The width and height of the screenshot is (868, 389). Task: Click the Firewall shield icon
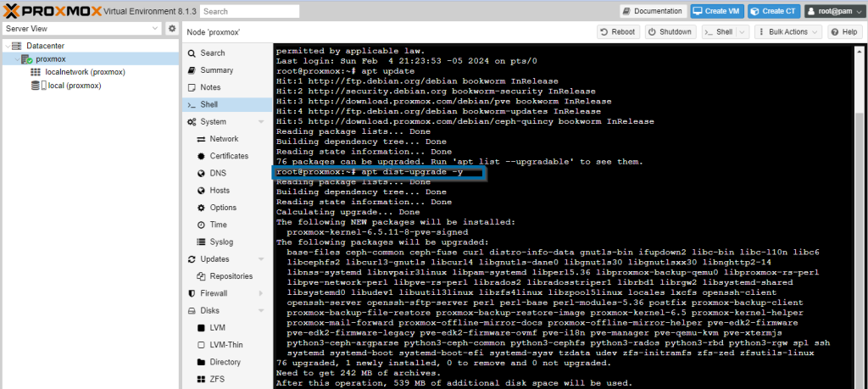(192, 293)
